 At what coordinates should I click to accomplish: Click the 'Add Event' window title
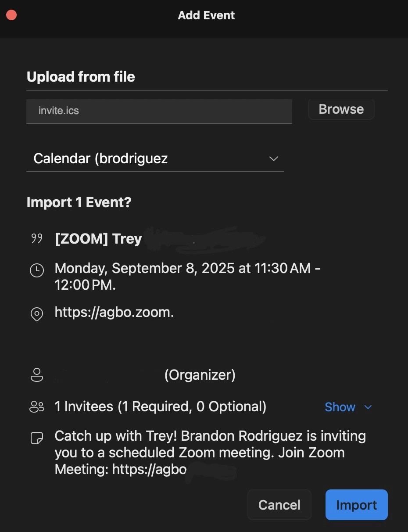[x=206, y=15]
